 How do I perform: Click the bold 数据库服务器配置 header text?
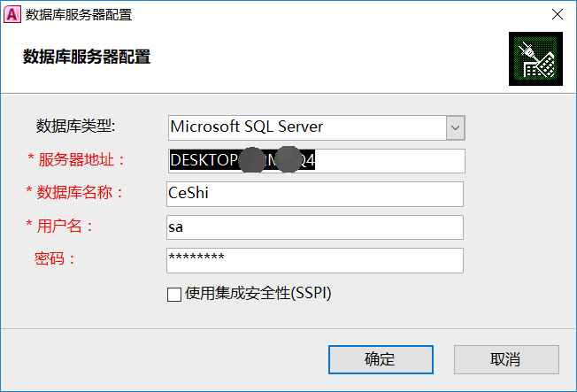(x=87, y=57)
